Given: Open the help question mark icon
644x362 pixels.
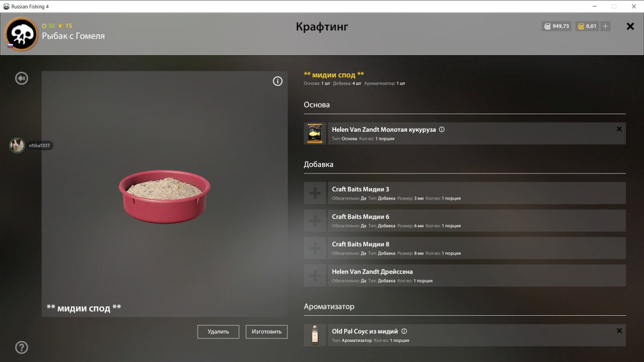Looking at the screenshot, I should coord(22,347).
